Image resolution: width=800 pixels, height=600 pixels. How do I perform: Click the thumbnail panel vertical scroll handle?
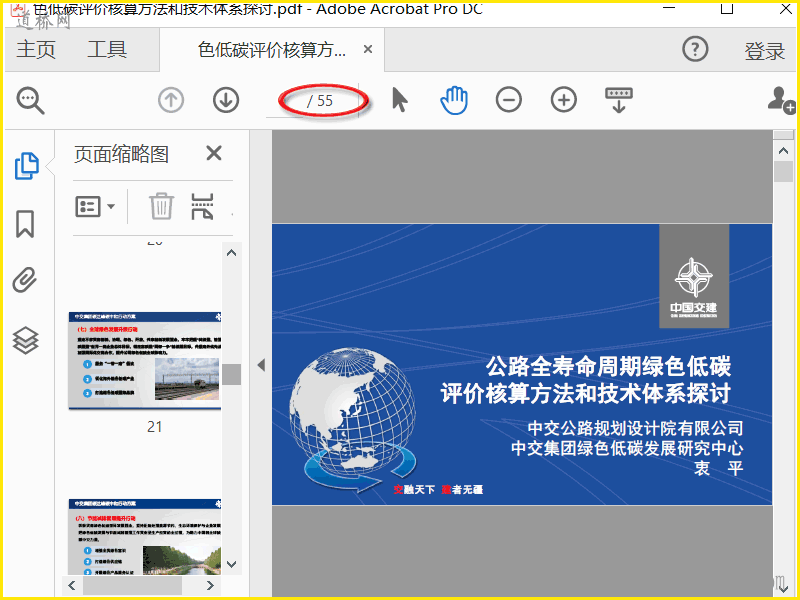232,374
